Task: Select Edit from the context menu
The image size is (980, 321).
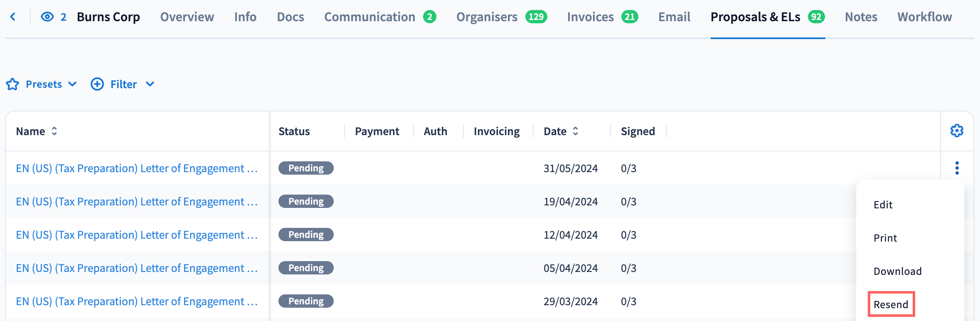Action: (883, 205)
